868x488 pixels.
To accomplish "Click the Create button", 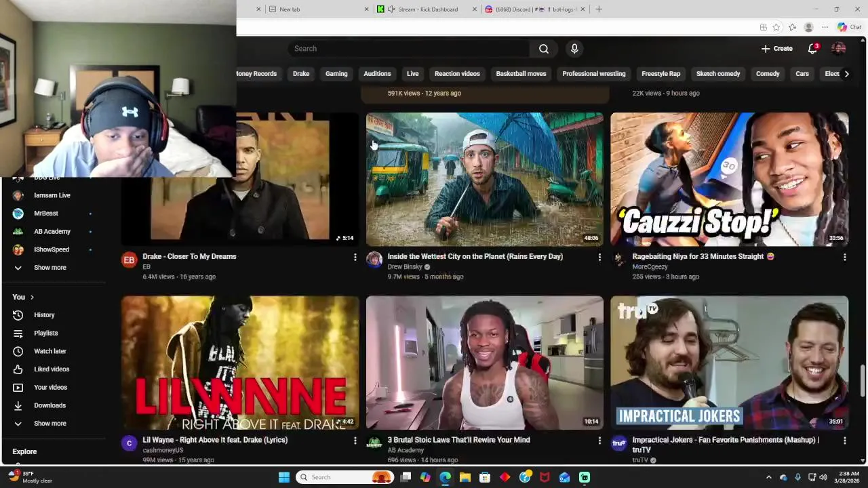I will [x=776, y=49].
